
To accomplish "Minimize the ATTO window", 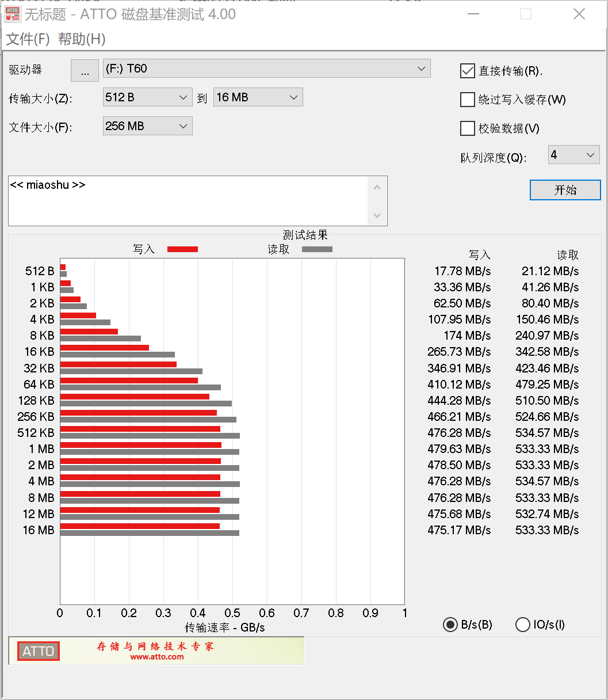I will [473, 14].
